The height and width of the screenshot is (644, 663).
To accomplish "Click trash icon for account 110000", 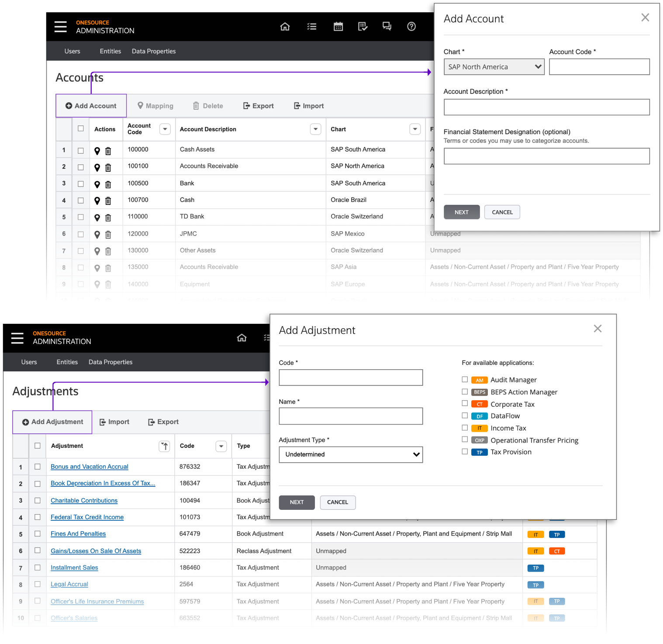I will click(x=108, y=218).
